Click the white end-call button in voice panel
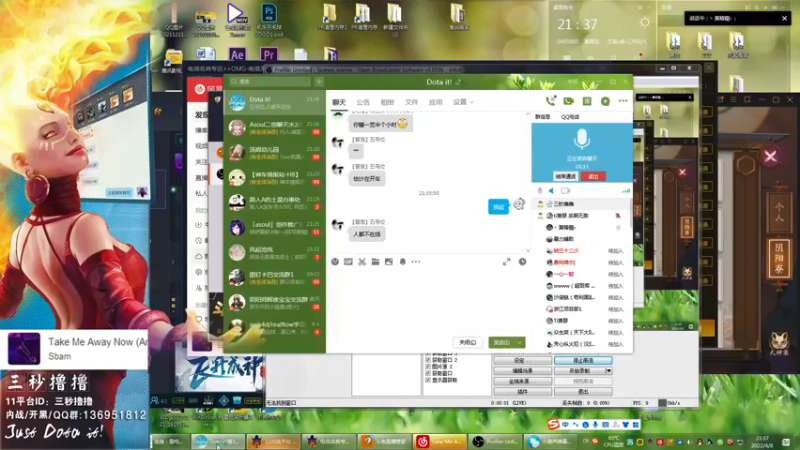 [565, 177]
